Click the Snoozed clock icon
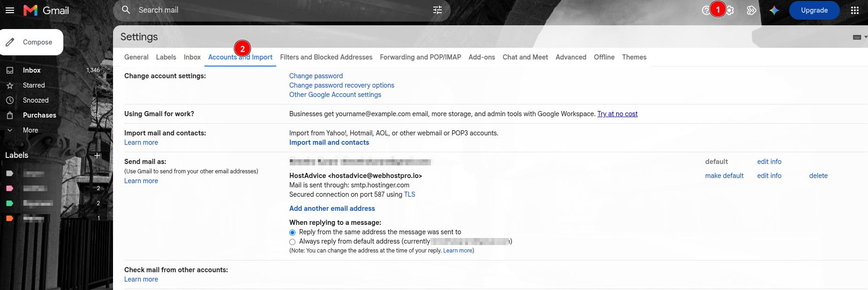This screenshot has height=290, width=868. point(10,100)
